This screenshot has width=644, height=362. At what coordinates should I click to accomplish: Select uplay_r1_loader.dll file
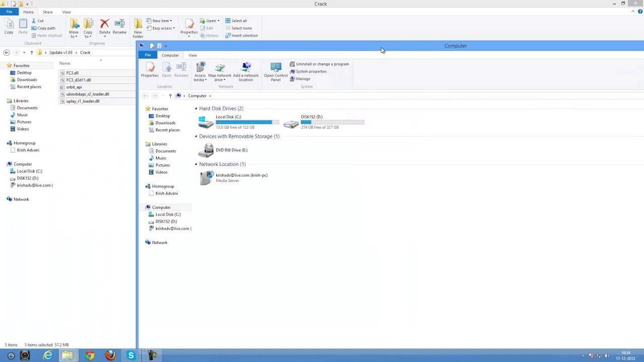pos(83,101)
